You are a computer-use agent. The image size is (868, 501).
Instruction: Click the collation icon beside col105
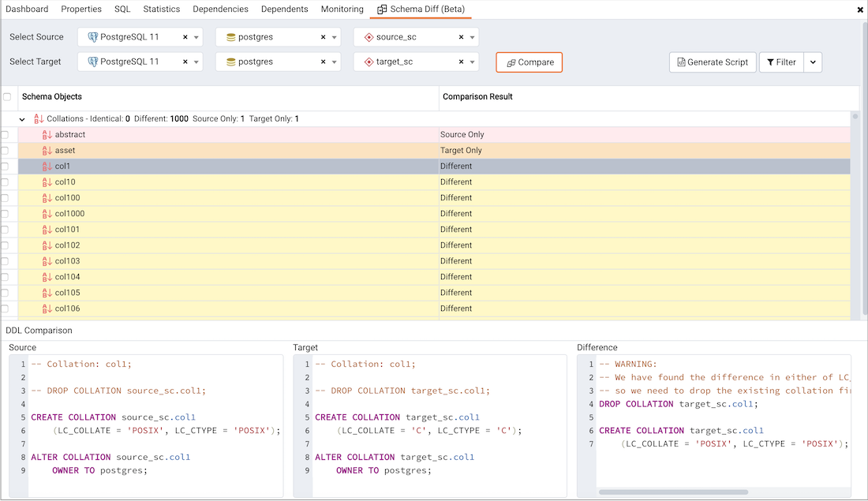[x=47, y=293]
